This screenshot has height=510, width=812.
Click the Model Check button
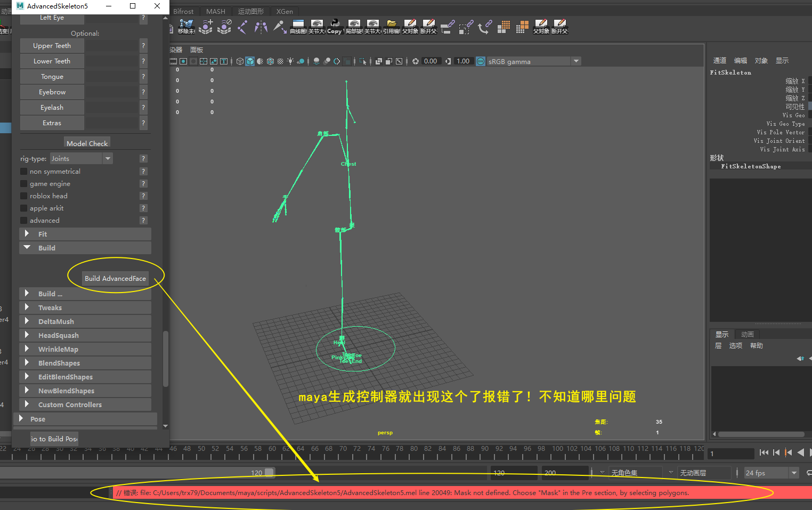87,143
